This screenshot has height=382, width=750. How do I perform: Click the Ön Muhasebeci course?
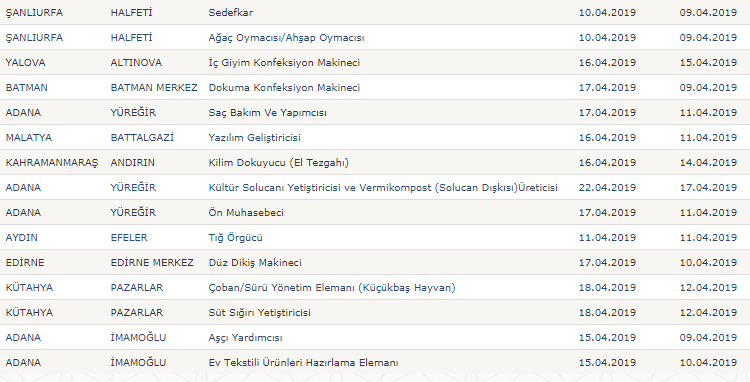(246, 212)
